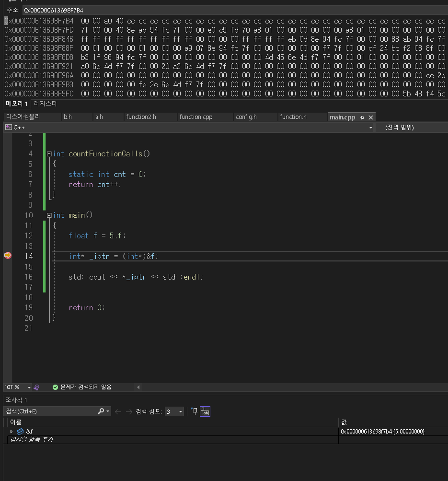Screen dimensions: 448x481
Task: Open the C++ project scope dropdown
Action: [x=370, y=128]
